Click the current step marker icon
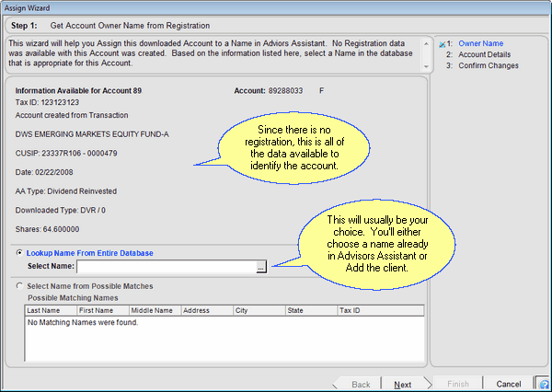 coord(441,43)
